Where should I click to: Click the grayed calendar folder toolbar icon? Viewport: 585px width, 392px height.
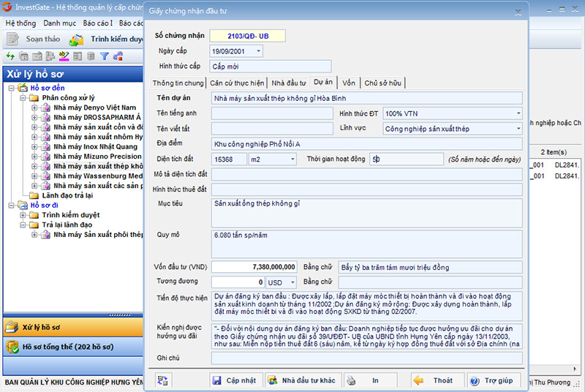(24, 56)
